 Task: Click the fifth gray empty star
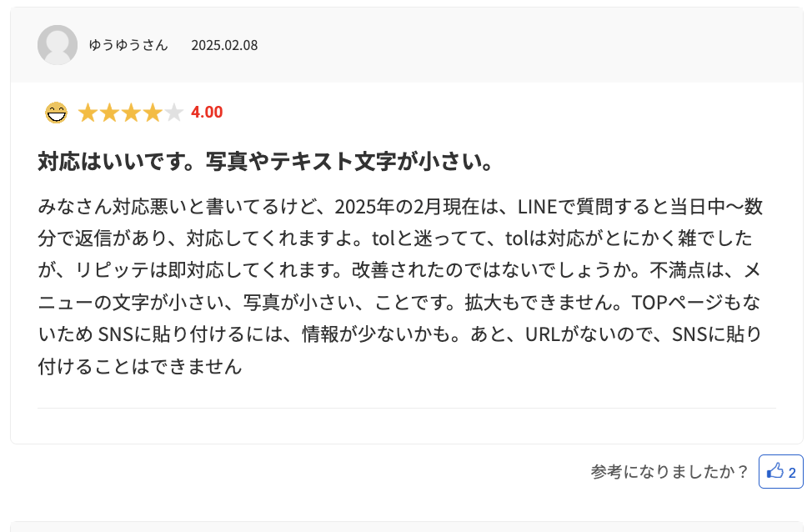pyautogui.click(x=173, y=113)
